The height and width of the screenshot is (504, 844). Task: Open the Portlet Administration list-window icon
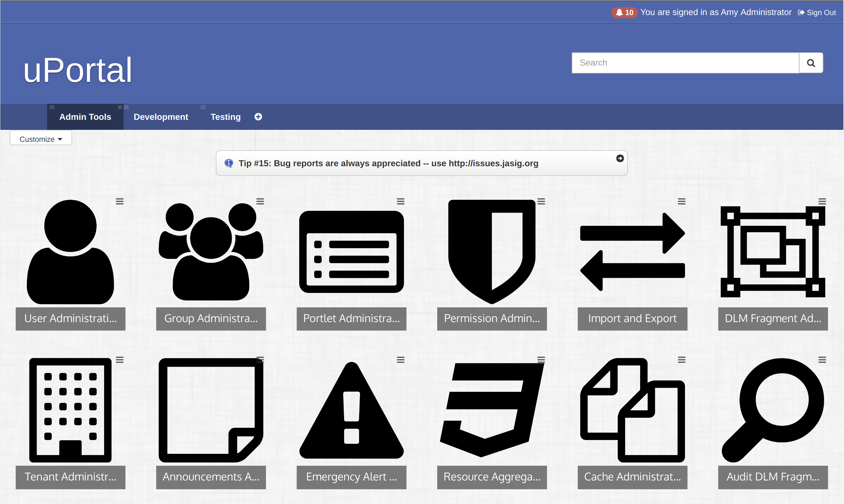352,252
